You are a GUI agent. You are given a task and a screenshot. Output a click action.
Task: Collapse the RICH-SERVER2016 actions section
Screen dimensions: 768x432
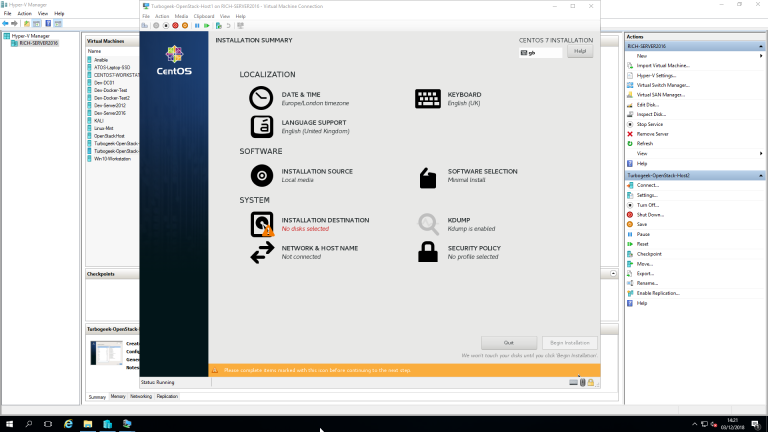pyautogui.click(x=763, y=46)
